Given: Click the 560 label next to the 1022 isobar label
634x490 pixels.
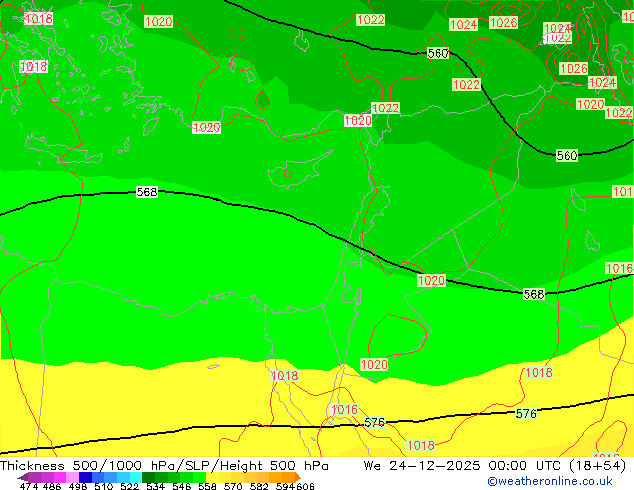Looking at the screenshot, I should tap(437, 53).
